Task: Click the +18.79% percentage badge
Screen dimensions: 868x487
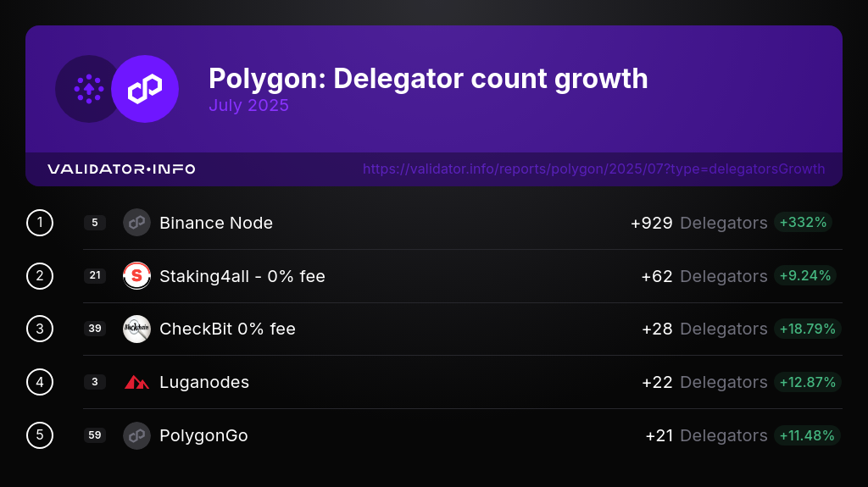Action: [x=807, y=329]
